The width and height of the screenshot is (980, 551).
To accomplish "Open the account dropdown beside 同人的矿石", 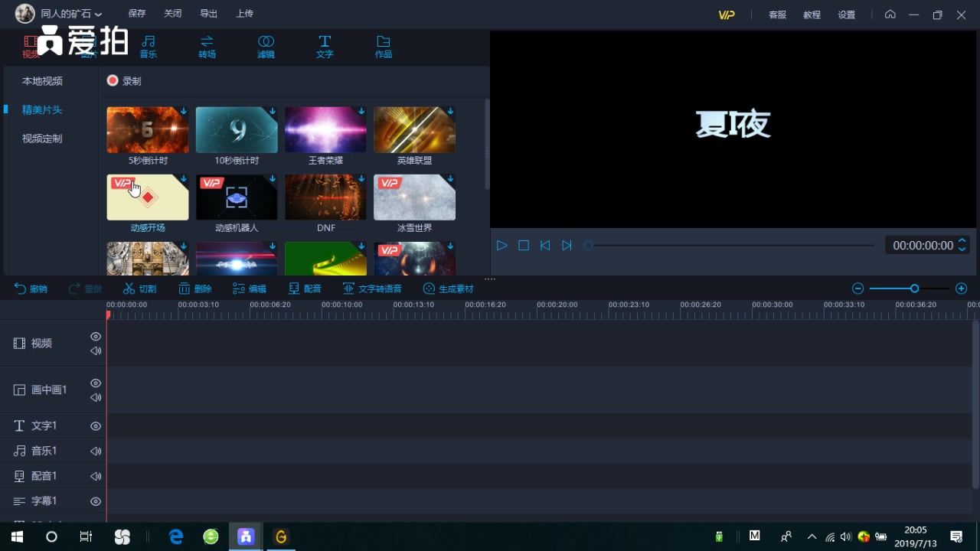I will click(97, 13).
